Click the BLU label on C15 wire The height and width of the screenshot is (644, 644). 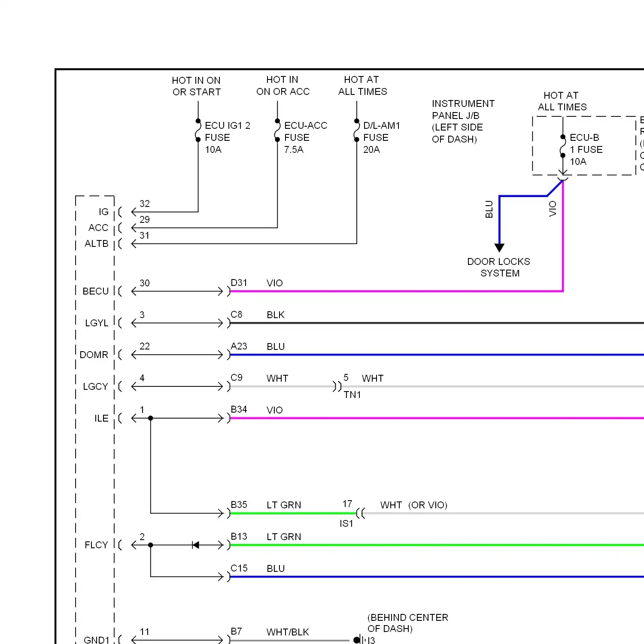pos(276,568)
